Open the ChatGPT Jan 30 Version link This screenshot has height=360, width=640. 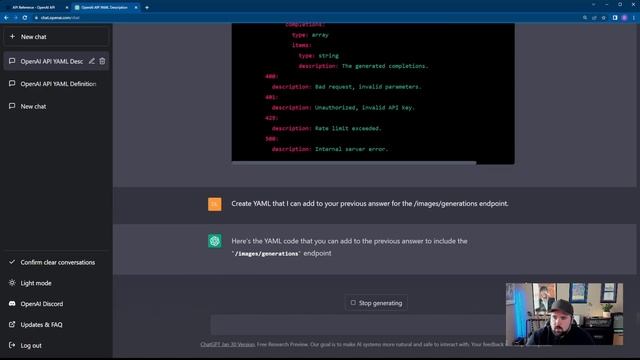pos(227,344)
